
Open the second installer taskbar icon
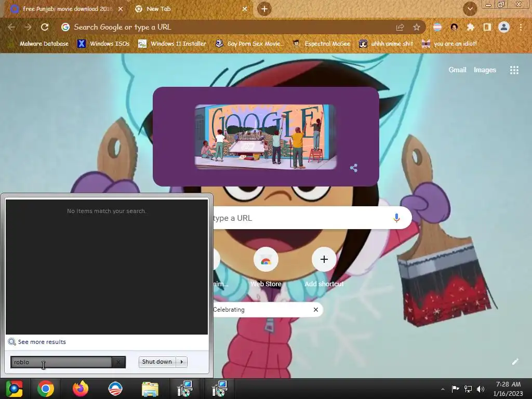(220, 389)
